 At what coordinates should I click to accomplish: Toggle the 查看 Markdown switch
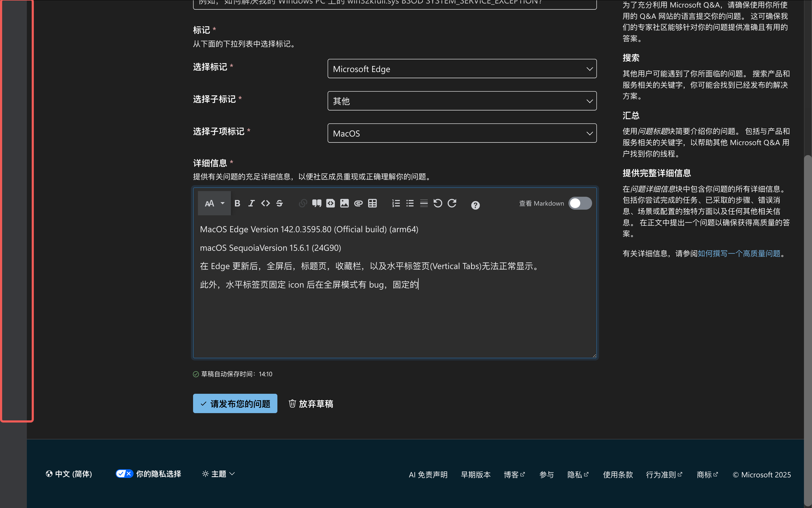pyautogui.click(x=580, y=203)
